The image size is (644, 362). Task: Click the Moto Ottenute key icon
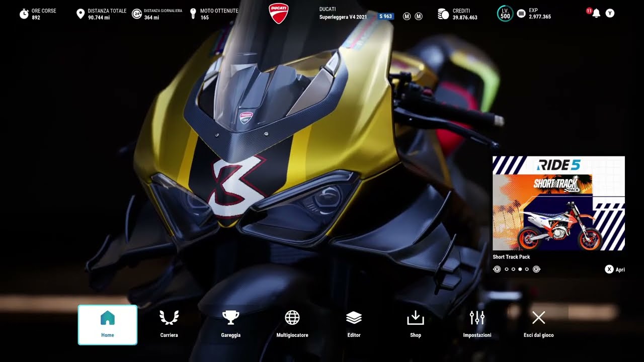click(x=193, y=14)
